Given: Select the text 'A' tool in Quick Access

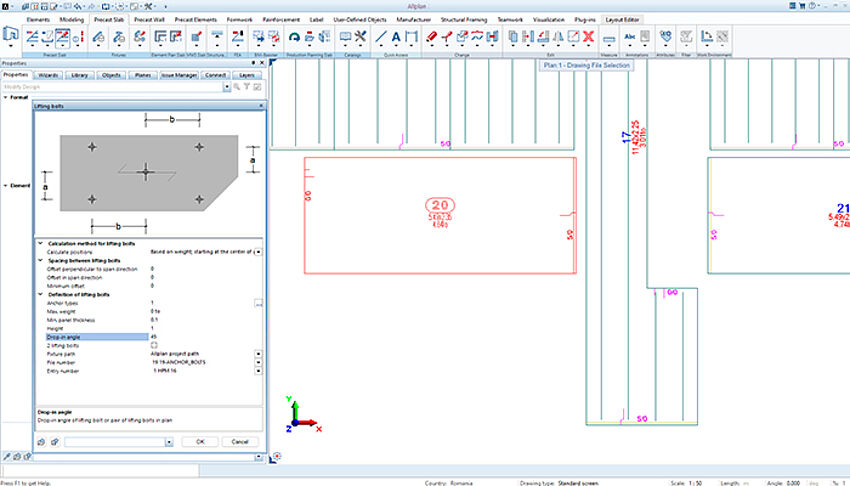Looking at the screenshot, I should 396,38.
